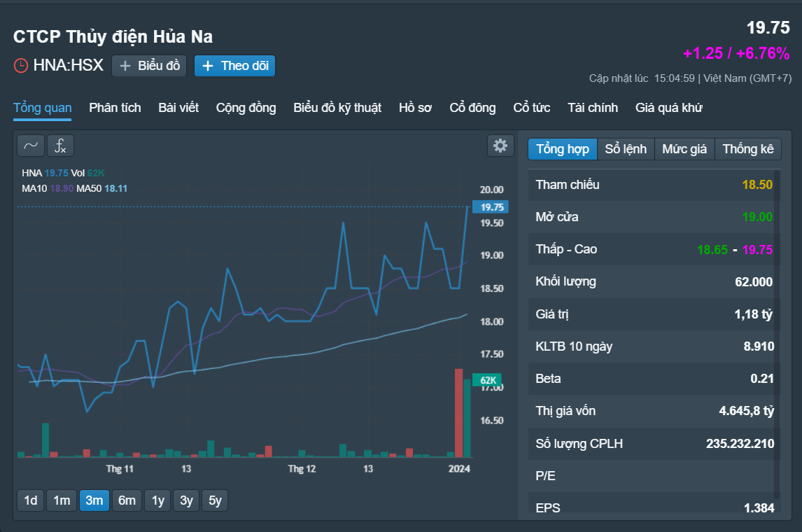Select the 3m chart range
The height and width of the screenshot is (532, 802).
pos(94,500)
